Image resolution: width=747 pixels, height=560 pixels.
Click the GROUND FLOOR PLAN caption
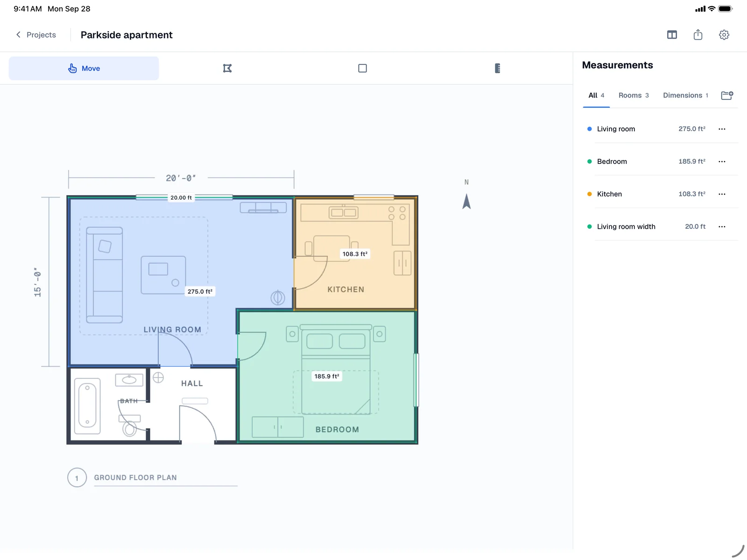[135, 478]
